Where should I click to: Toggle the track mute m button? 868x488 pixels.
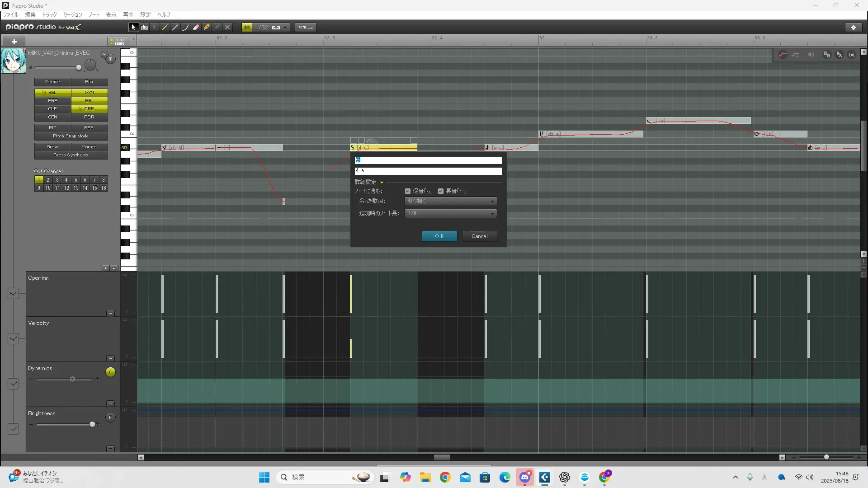point(110,59)
